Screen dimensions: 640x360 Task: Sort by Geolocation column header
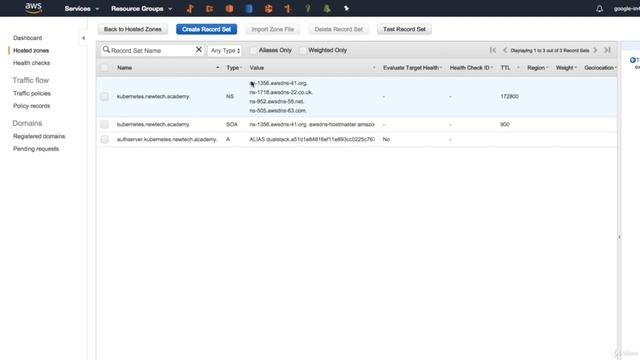click(x=599, y=68)
